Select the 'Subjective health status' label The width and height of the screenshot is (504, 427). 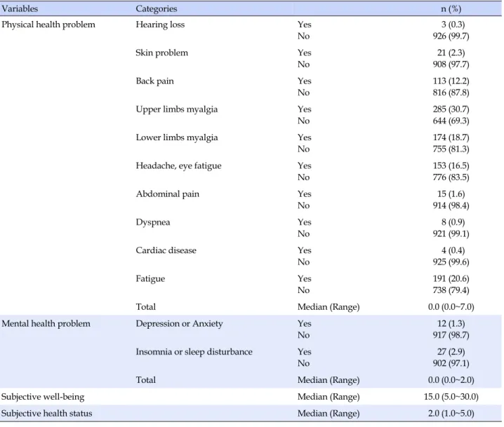click(46, 414)
